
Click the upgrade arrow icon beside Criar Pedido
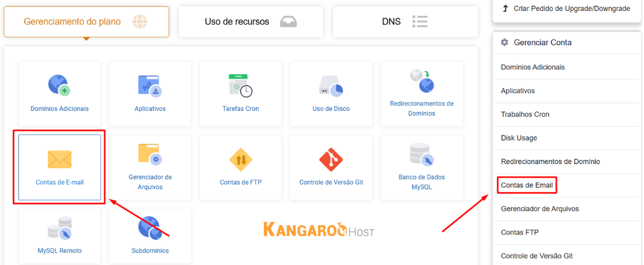[505, 8]
